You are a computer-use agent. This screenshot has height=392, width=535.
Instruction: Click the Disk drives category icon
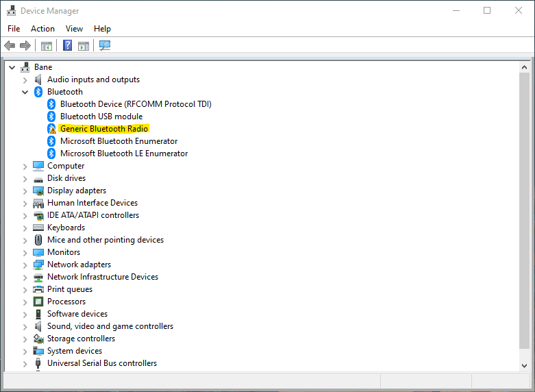38,179
